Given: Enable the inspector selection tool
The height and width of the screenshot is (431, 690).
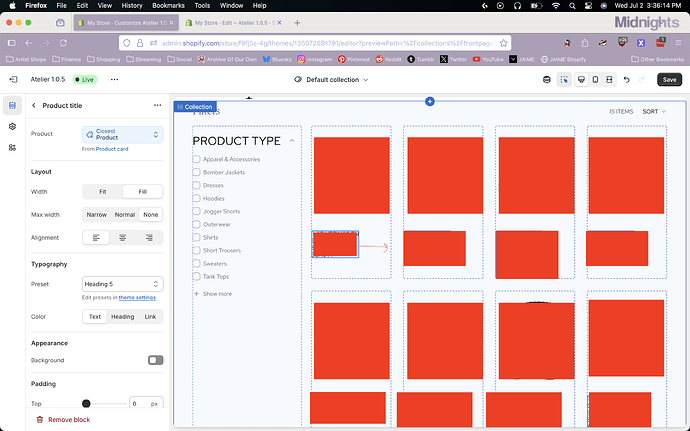Looking at the screenshot, I should point(563,80).
